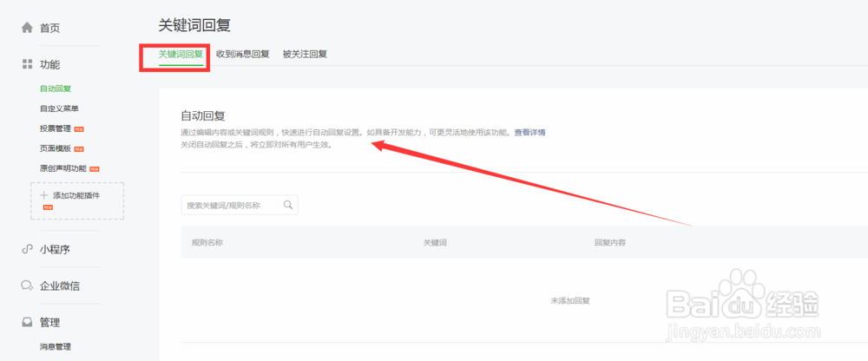Click the home icon in sidebar
This screenshot has width=868, height=361.
point(27,28)
